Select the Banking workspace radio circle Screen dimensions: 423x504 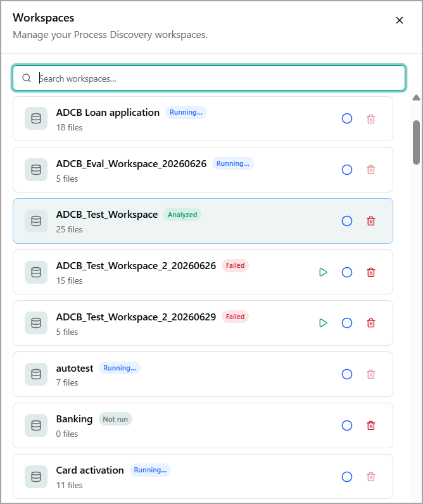click(x=347, y=425)
